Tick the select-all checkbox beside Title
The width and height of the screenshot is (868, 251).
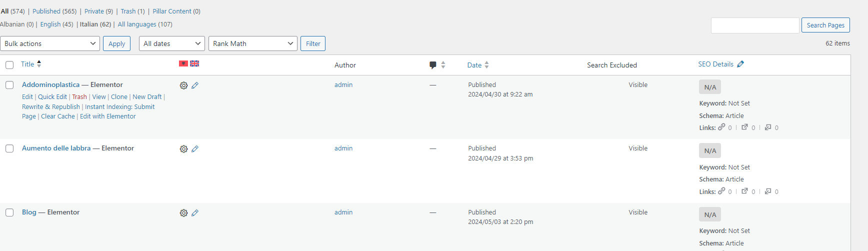pos(9,65)
